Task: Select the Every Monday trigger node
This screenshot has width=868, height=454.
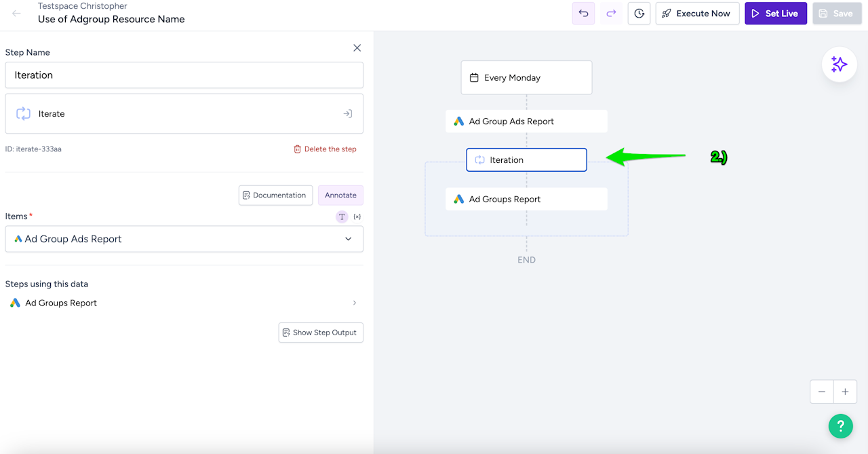Action: (x=526, y=78)
